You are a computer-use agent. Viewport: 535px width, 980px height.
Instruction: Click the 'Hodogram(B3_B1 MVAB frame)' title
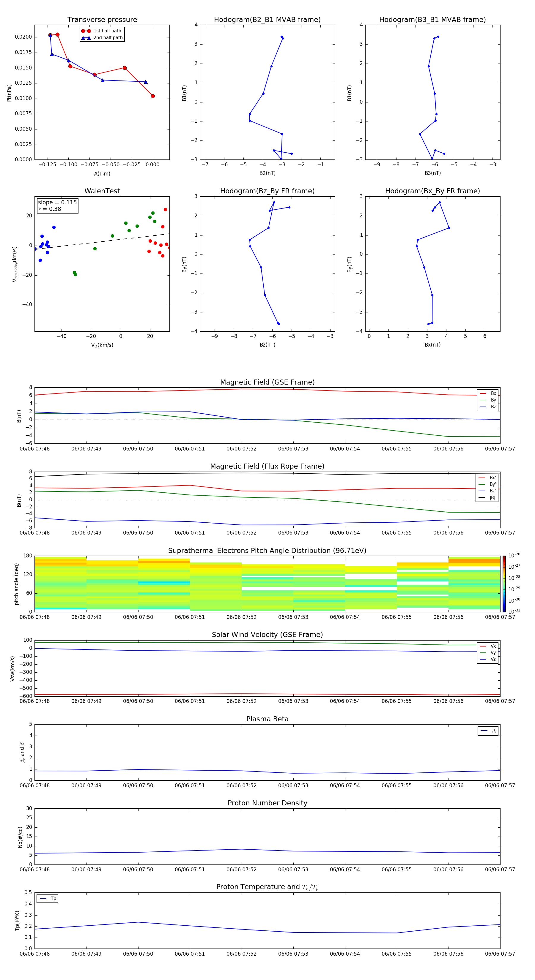432,19
